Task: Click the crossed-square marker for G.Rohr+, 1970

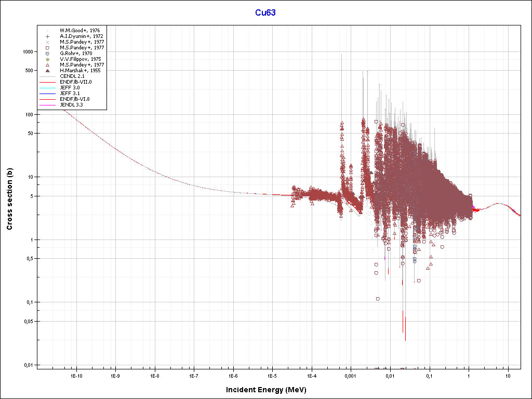Action: pyautogui.click(x=47, y=54)
